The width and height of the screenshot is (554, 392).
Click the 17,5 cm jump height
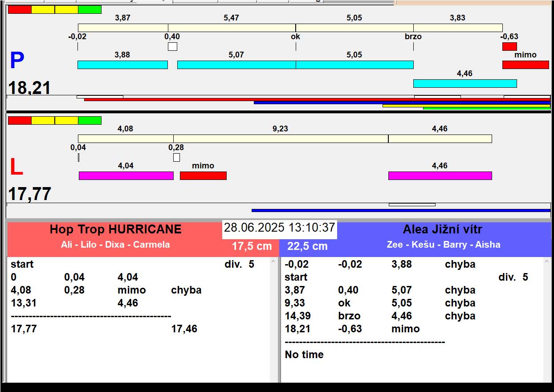tap(252, 246)
